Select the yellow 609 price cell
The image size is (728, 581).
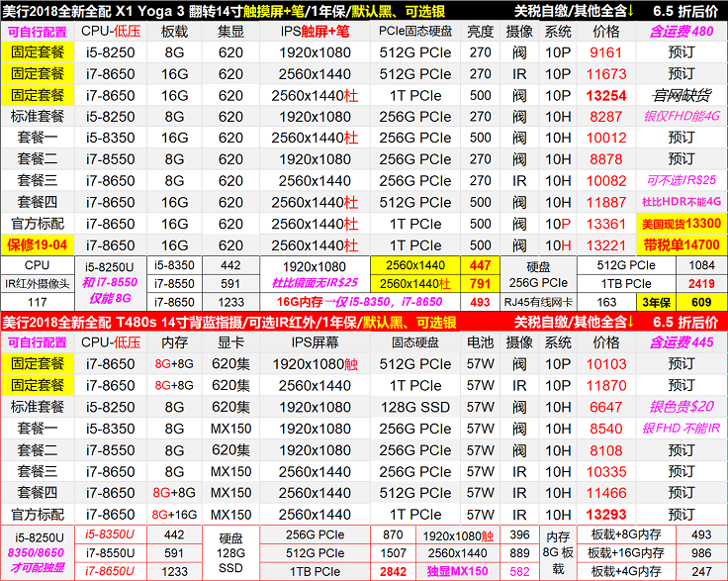pyautogui.click(x=701, y=302)
